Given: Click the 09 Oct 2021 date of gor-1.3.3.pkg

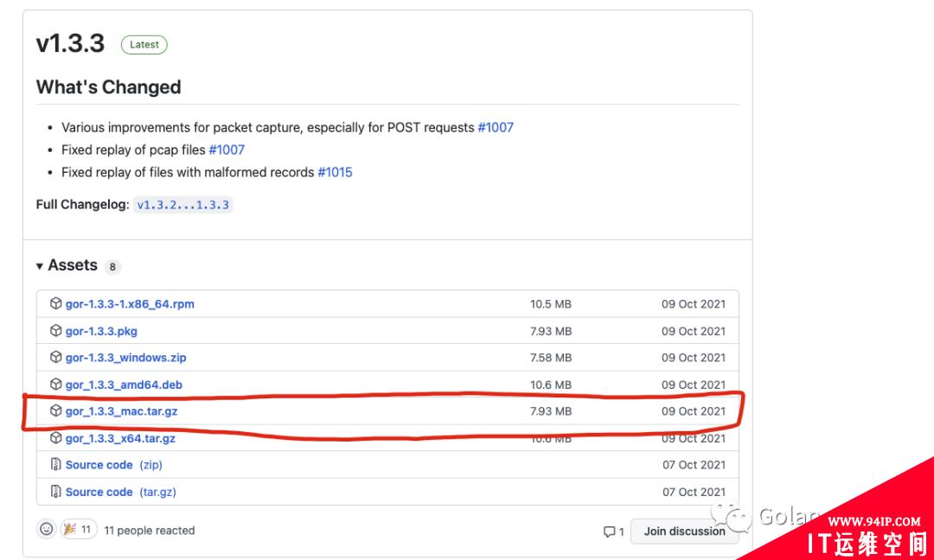Looking at the screenshot, I should point(694,331).
